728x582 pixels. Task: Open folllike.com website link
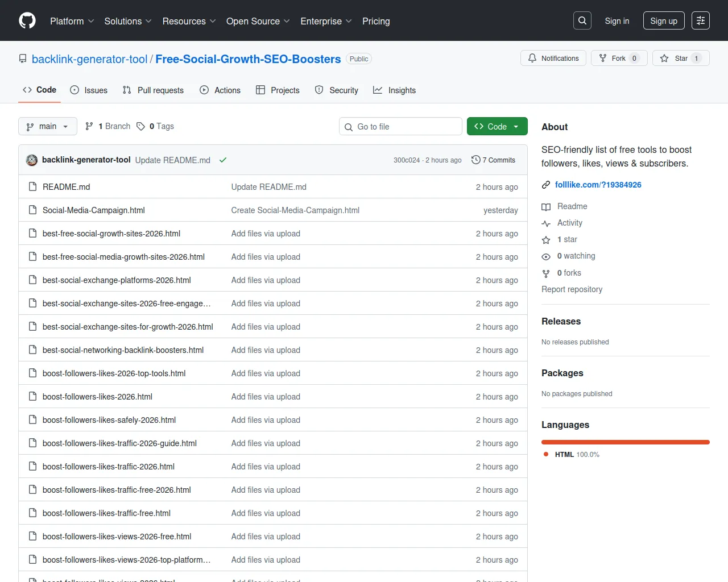click(598, 185)
